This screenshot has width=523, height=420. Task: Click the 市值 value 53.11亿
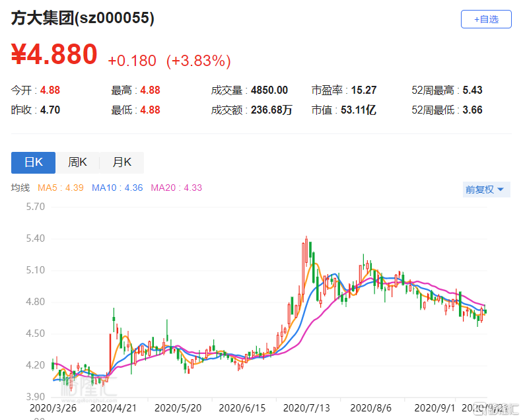pos(358,110)
